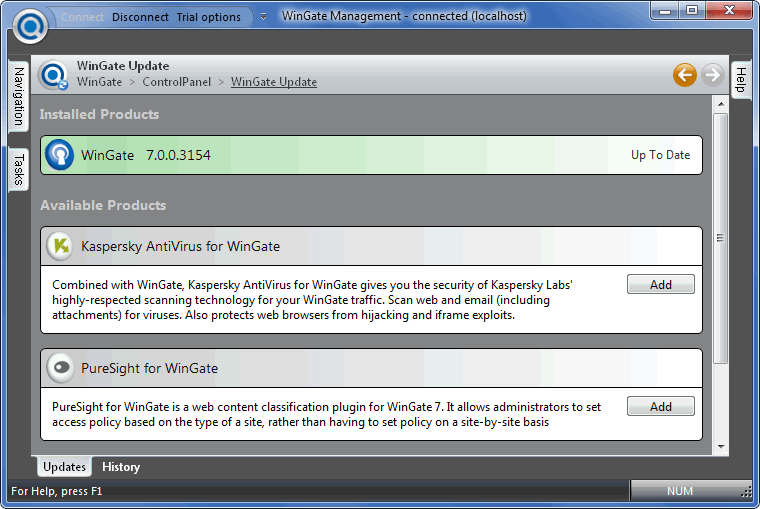
Task: Open the Help side panel
Action: tap(741, 80)
